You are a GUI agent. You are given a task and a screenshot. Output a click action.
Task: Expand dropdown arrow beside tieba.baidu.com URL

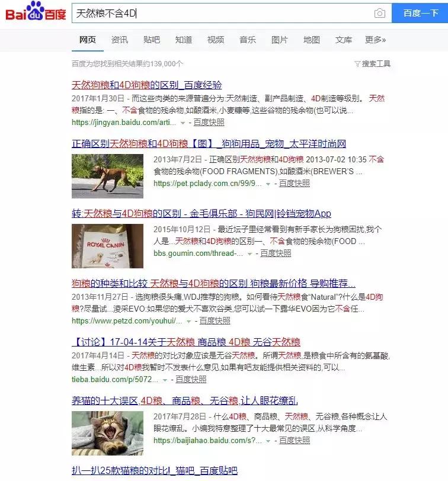[x=165, y=380]
